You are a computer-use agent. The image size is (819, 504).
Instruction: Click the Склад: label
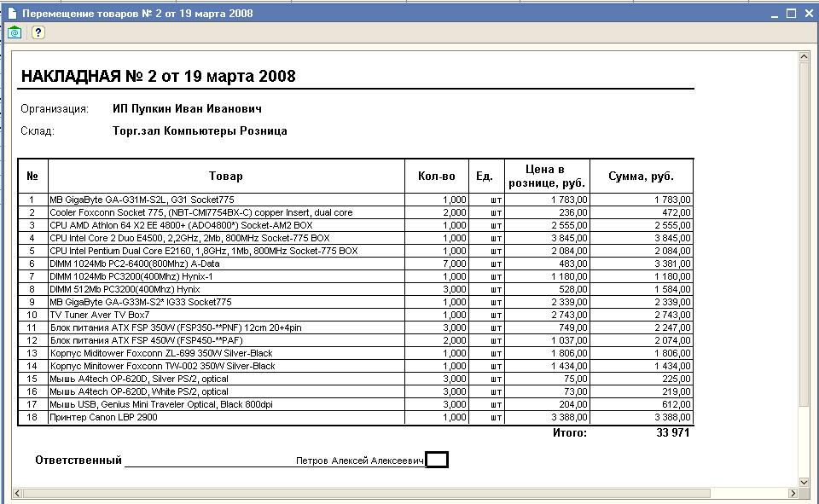(x=38, y=130)
